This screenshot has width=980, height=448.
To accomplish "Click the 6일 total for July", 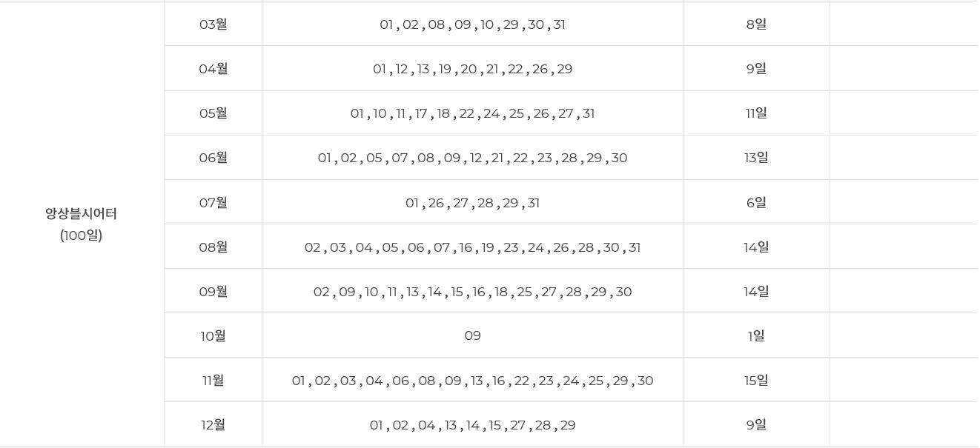I will (756, 202).
